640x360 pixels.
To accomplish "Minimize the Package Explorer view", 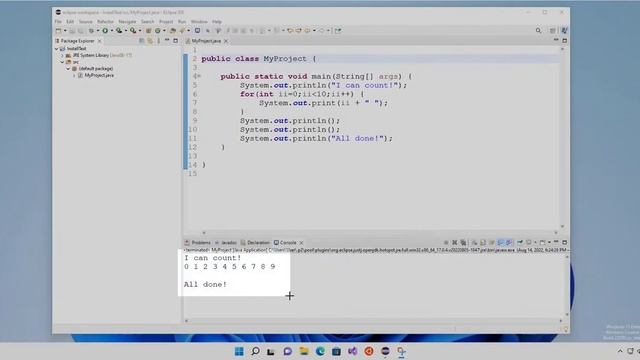I will (x=167, y=40).
